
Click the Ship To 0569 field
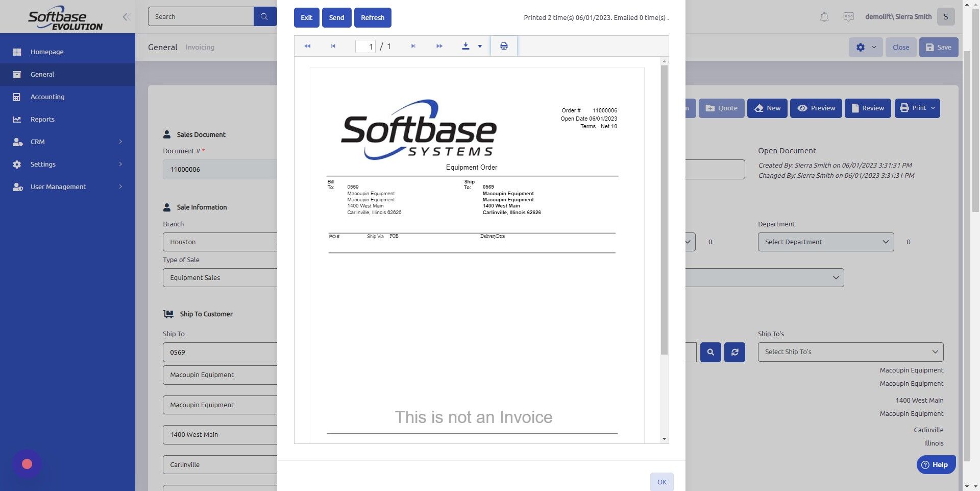[220, 352]
